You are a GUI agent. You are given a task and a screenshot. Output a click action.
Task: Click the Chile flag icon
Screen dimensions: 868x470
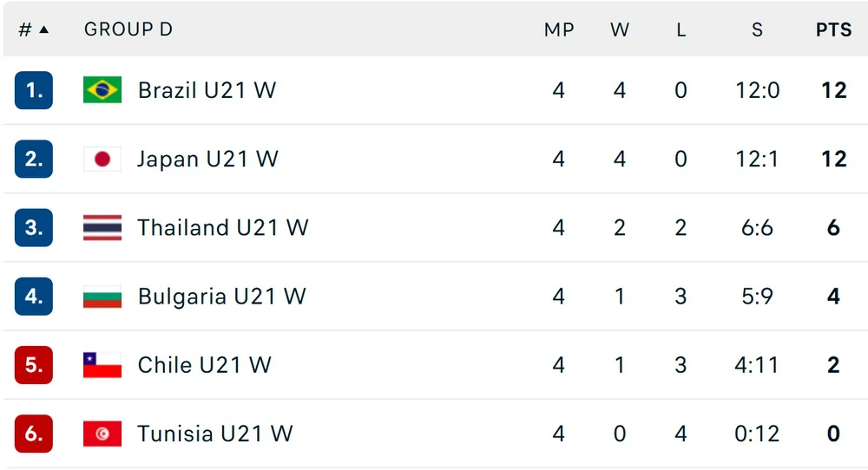tap(102, 365)
